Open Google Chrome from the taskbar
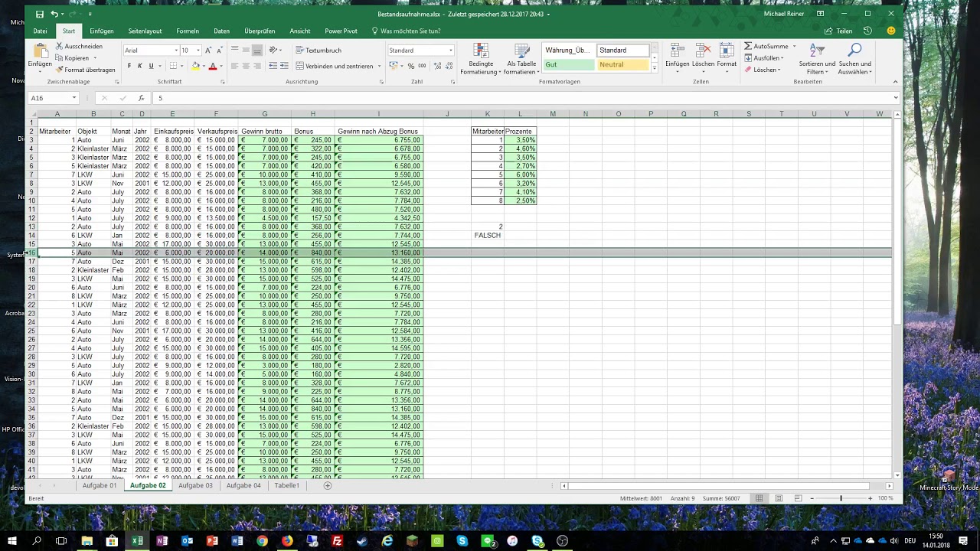Viewport: 980px width, 551px height. point(262,541)
